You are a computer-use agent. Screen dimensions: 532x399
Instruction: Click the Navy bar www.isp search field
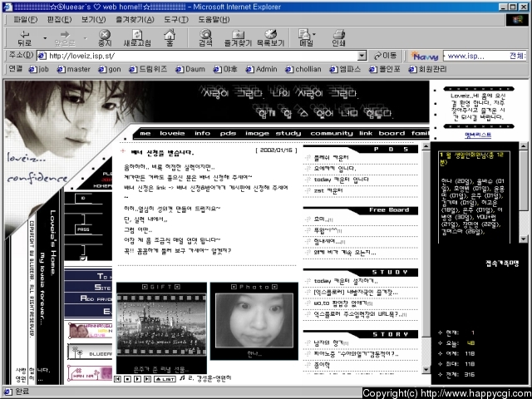coord(476,56)
